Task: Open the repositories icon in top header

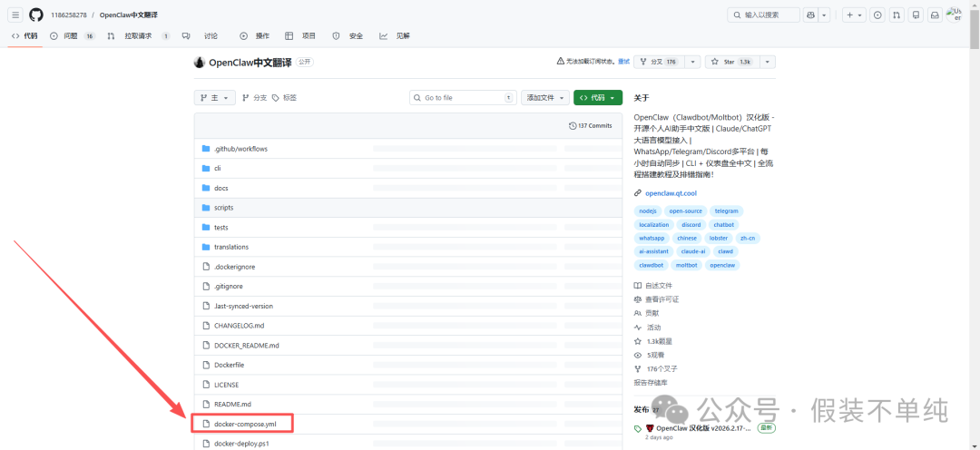Action: click(x=916, y=15)
